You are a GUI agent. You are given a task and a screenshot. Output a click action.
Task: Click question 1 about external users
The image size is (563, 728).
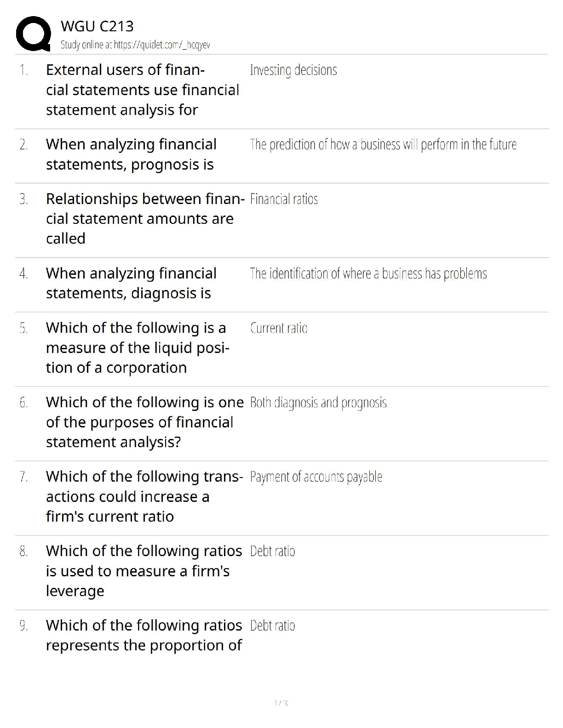(x=142, y=90)
